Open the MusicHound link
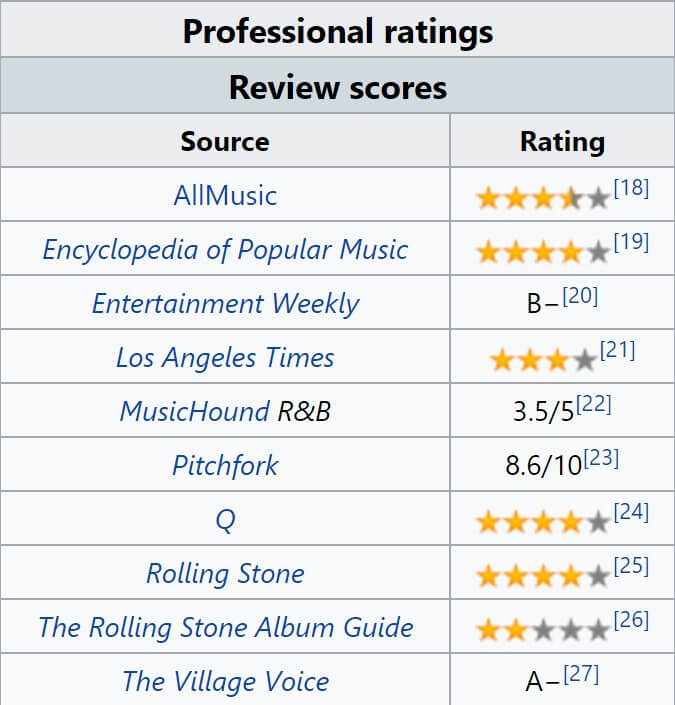This screenshot has height=705, width=675. (x=194, y=411)
